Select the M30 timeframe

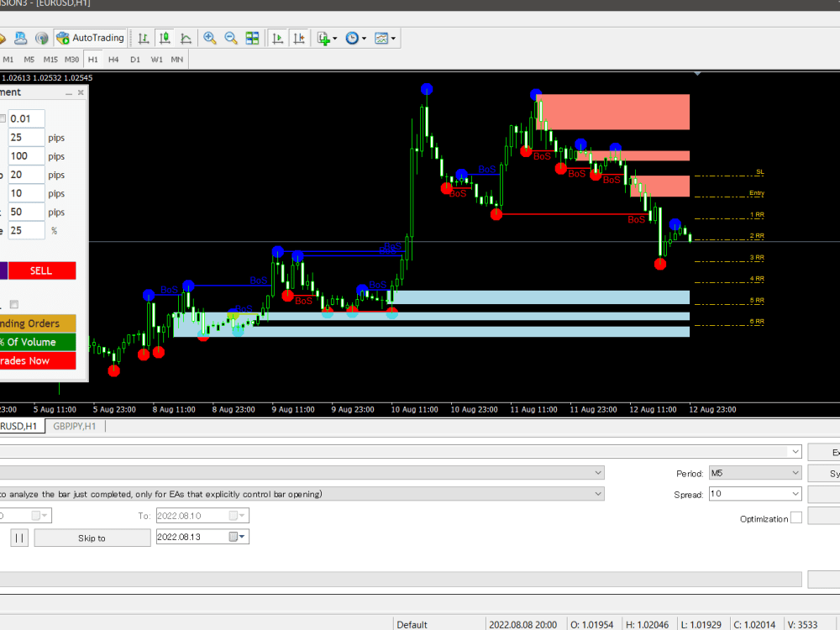click(71, 60)
